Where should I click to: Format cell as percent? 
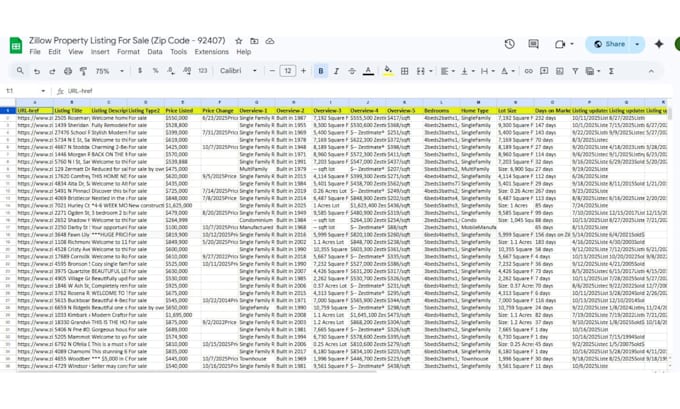pyautogui.click(x=155, y=71)
